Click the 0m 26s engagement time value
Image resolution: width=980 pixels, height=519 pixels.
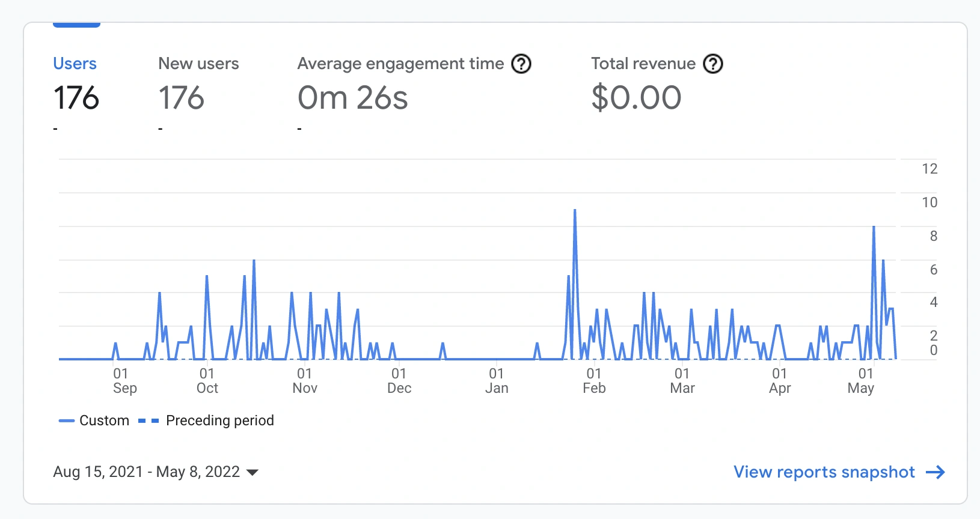352,98
